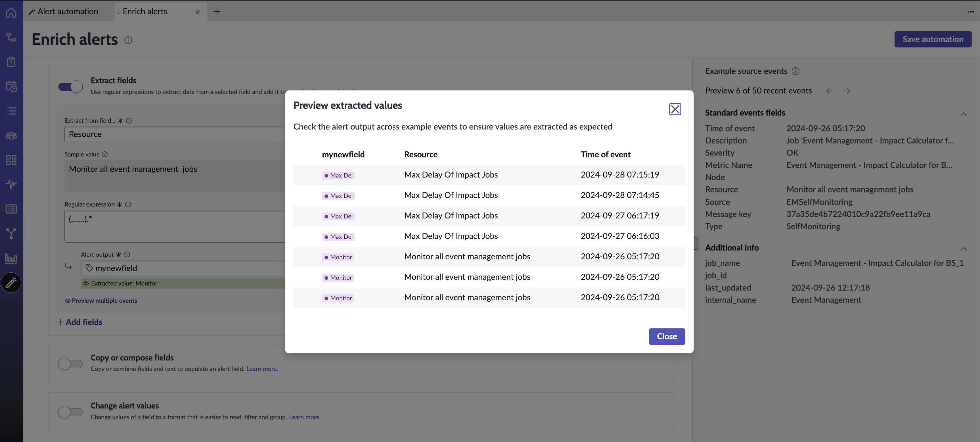
Task: Click timestamp 2024-09-28 07:15:19
Action: tap(620, 175)
